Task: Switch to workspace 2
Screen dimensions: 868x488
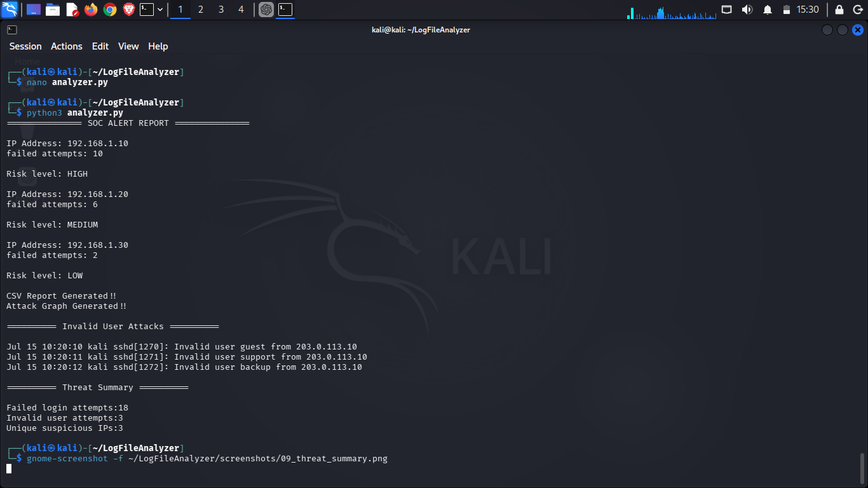Action: point(201,10)
